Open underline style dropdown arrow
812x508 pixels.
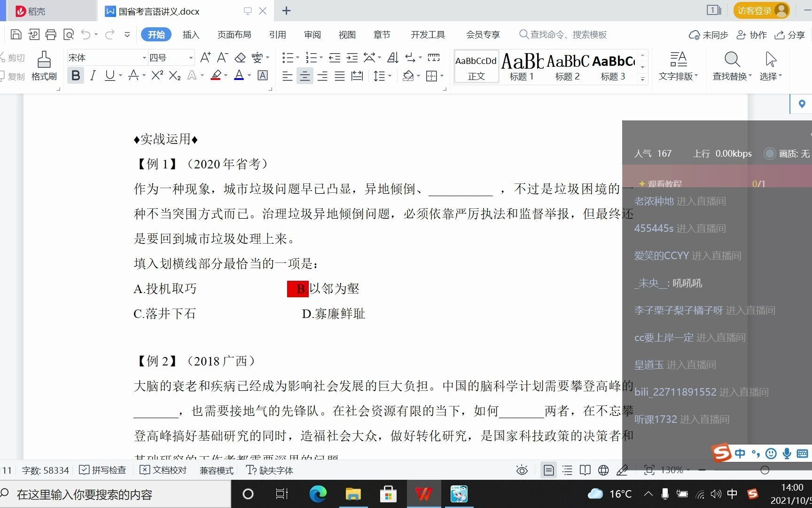120,75
